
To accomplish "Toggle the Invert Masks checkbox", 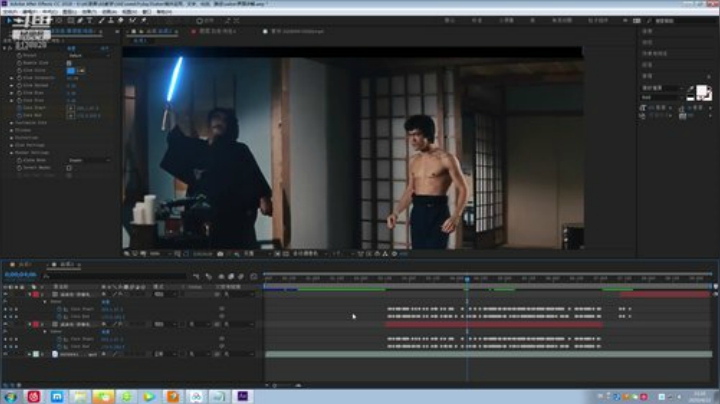I will tap(69, 168).
